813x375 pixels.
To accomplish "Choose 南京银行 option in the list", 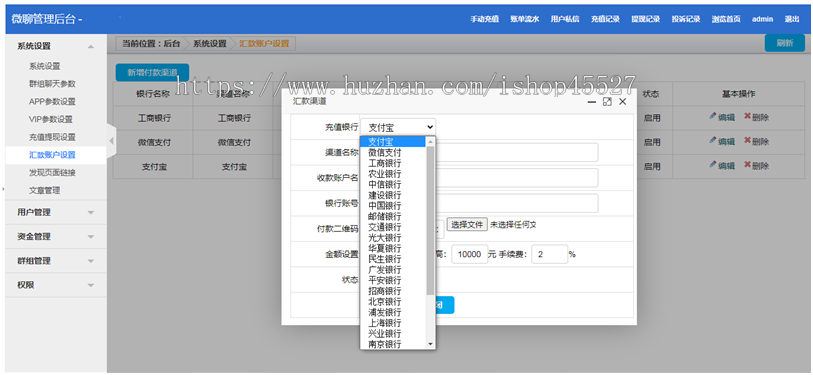I will coord(393,343).
